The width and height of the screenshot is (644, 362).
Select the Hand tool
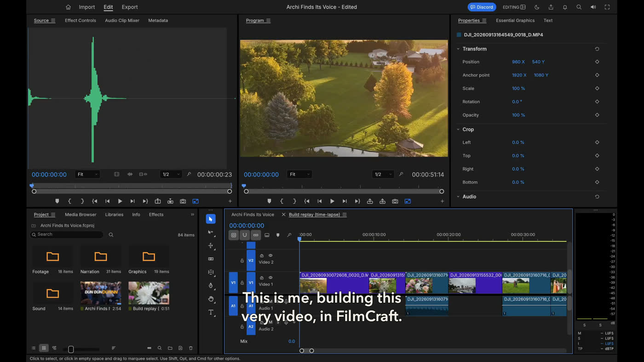(211, 299)
